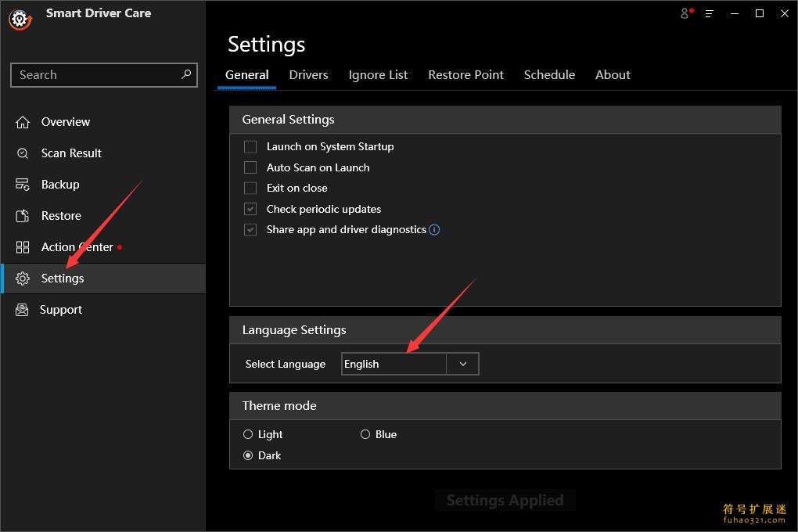
Task: Click the Smart Driver Care logo icon
Action: coord(20,20)
